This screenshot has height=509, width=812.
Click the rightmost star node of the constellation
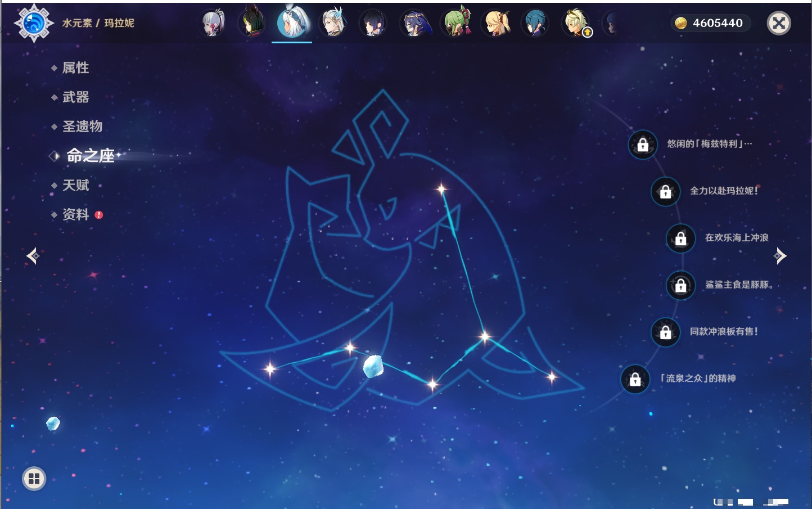(x=552, y=377)
